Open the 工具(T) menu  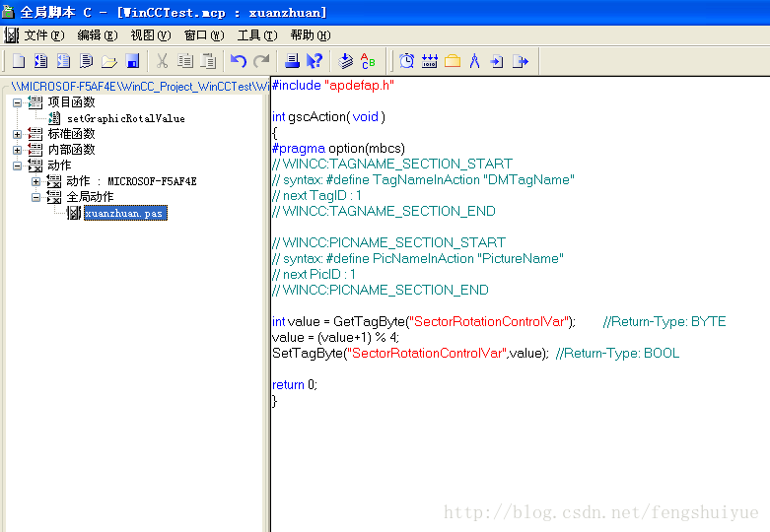(256, 35)
